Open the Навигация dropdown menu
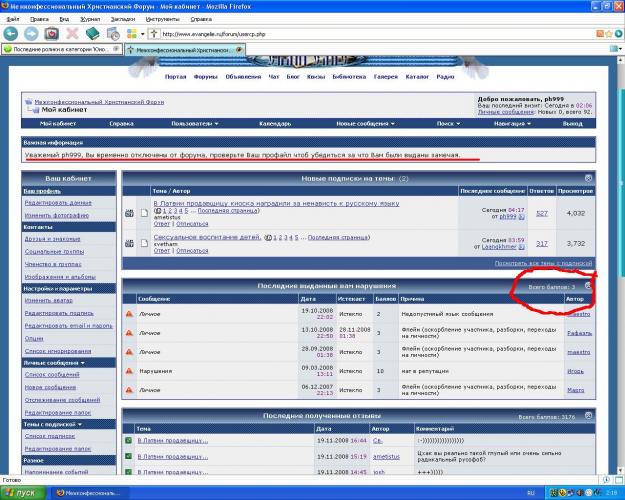The image size is (625, 500). (x=515, y=124)
